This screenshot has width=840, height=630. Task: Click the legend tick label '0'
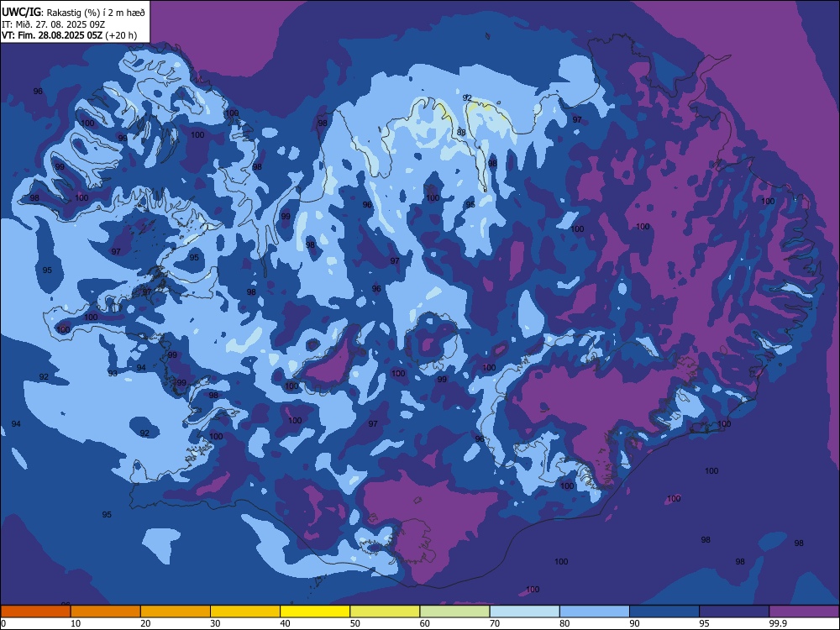[x=3, y=623]
